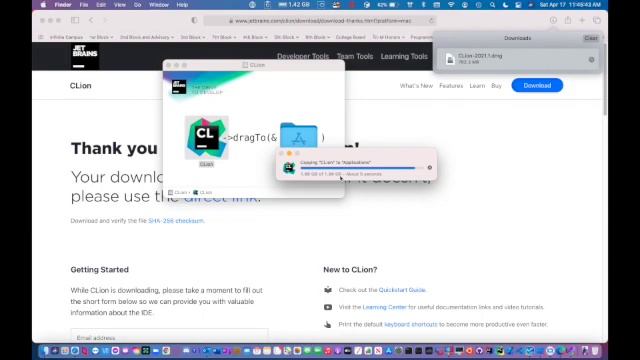640x360 pixels.
Task: Expand the 3rd Block bookmarks folder
Action: pyautogui.click(x=193, y=37)
